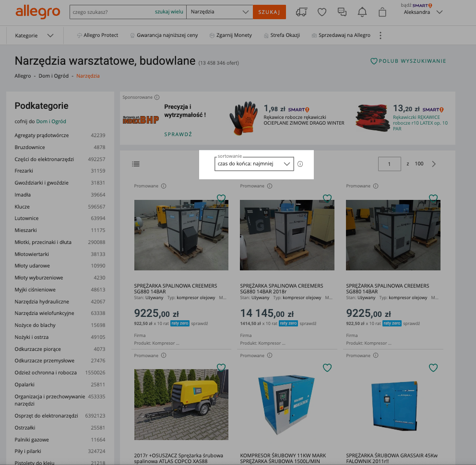Select Frezarki subcategory

(x=24, y=171)
